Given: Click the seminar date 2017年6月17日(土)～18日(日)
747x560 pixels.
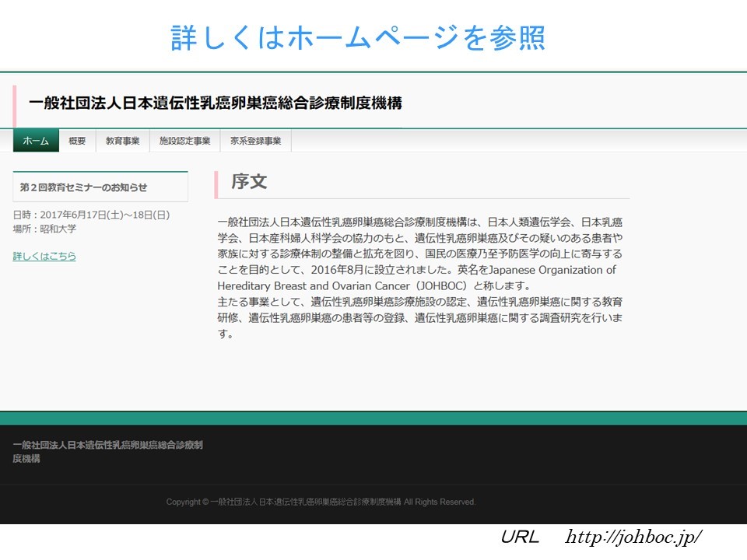Looking at the screenshot, I should (x=105, y=215).
